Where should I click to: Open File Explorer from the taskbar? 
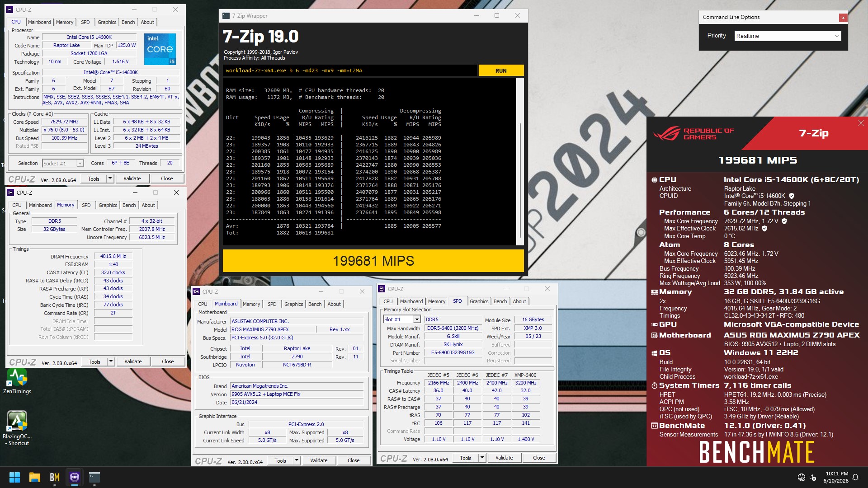(x=35, y=477)
